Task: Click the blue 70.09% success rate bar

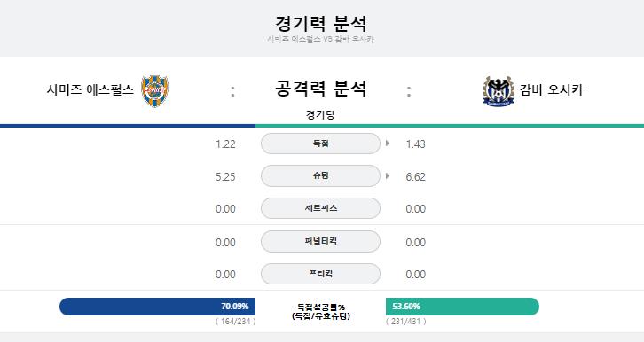Action: click(157, 307)
